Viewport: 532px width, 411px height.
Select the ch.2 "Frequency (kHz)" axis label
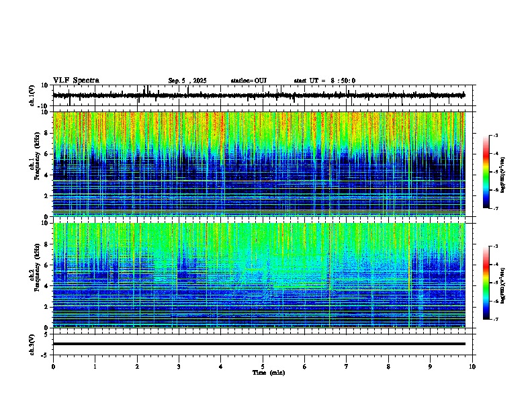(x=37, y=267)
